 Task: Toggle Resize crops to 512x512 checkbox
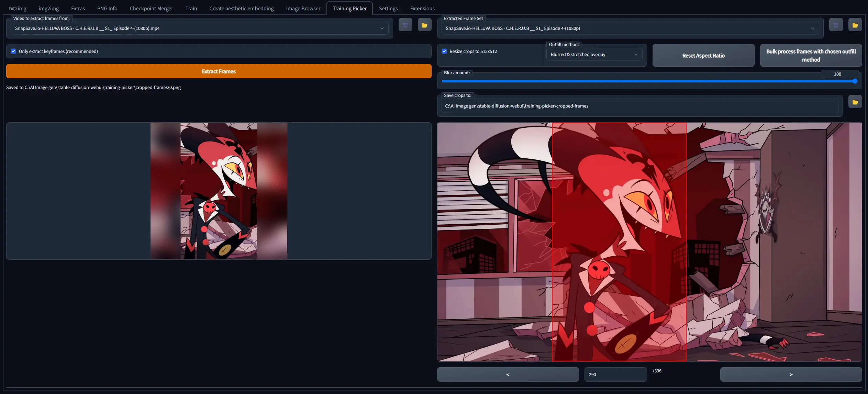(x=444, y=51)
